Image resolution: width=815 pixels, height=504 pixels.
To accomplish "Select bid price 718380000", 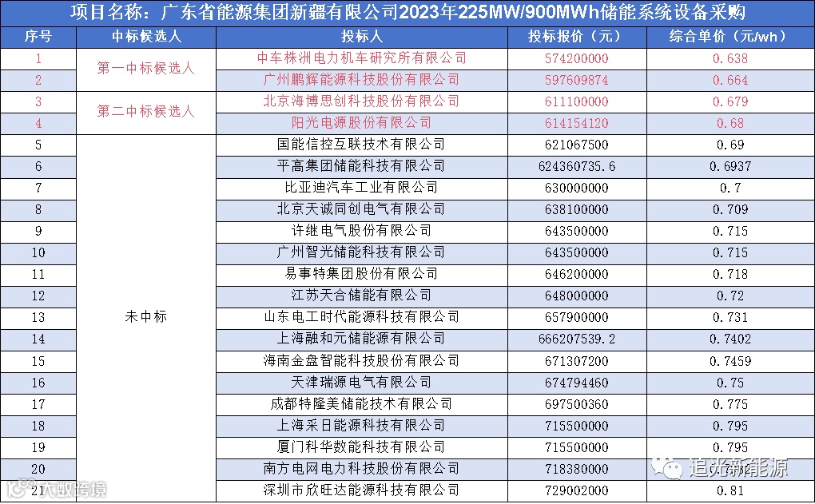I will (577, 469).
